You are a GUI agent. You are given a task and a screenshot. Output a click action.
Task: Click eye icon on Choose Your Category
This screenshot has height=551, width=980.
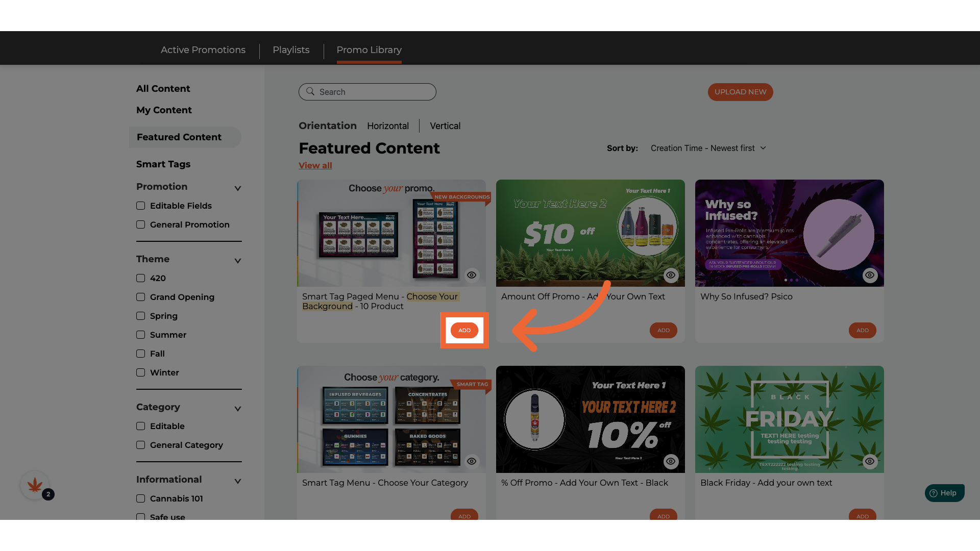tap(472, 461)
